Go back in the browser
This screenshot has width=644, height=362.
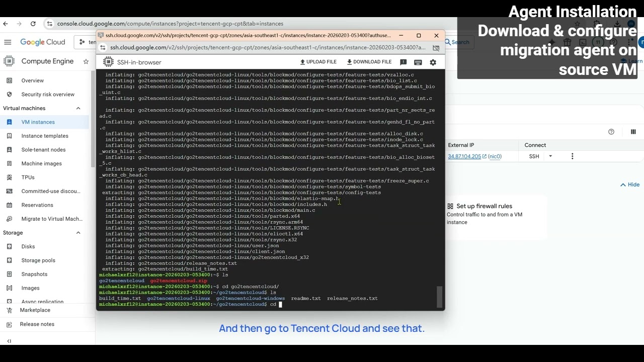[6, 24]
